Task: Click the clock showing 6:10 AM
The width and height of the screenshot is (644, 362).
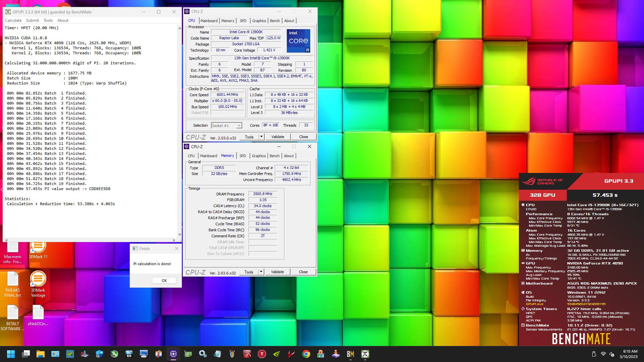Action: pos(630,351)
